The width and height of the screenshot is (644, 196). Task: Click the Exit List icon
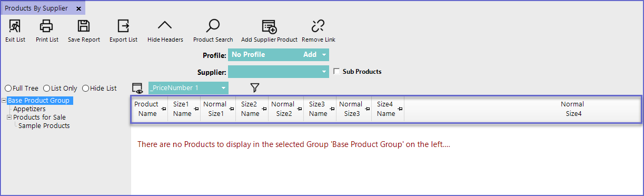tap(15, 26)
